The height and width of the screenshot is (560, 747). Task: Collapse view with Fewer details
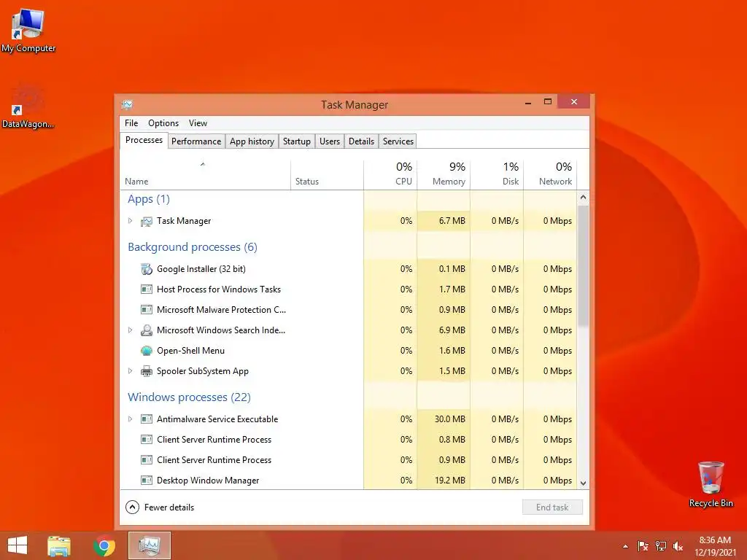(160, 507)
